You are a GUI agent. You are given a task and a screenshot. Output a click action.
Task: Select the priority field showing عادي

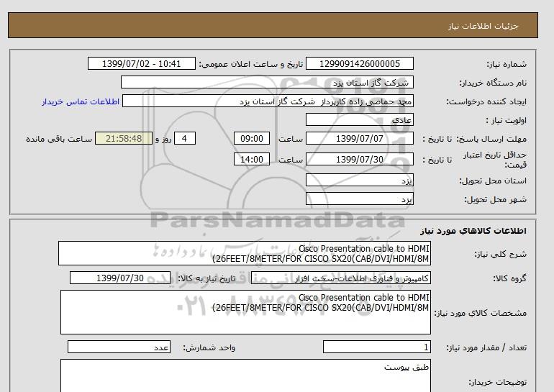pos(359,119)
